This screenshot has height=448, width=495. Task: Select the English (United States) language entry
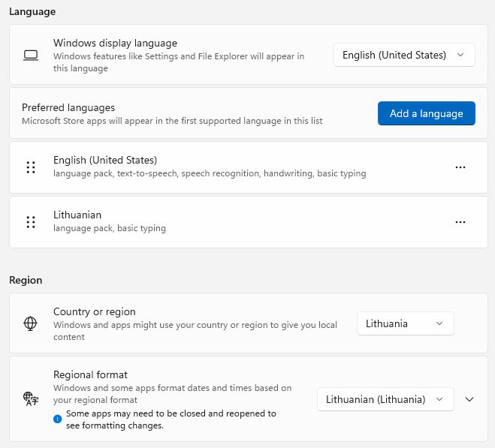105,160
